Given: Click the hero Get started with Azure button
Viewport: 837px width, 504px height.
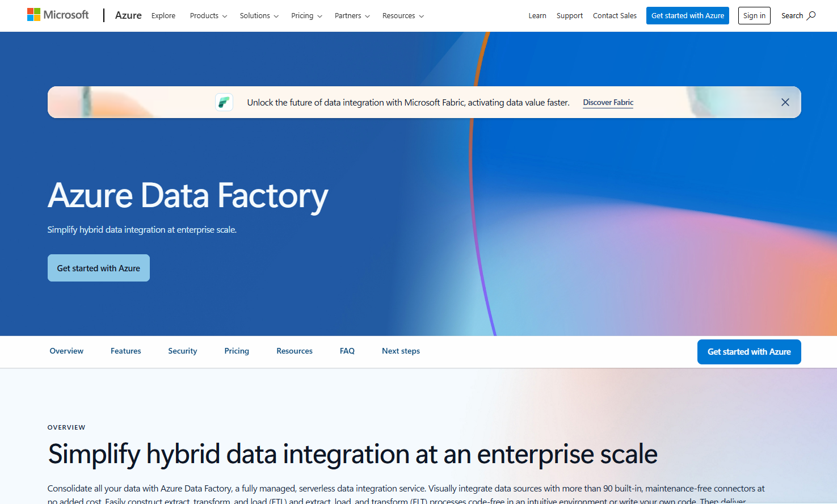Looking at the screenshot, I should tap(99, 268).
